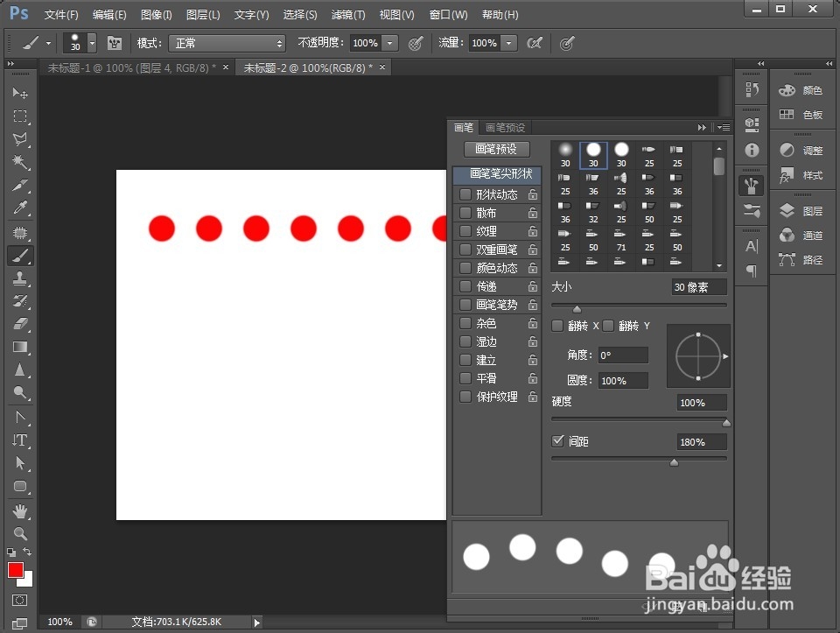The height and width of the screenshot is (633, 840).
Task: Select the Dodge tool
Action: pyautogui.click(x=20, y=393)
